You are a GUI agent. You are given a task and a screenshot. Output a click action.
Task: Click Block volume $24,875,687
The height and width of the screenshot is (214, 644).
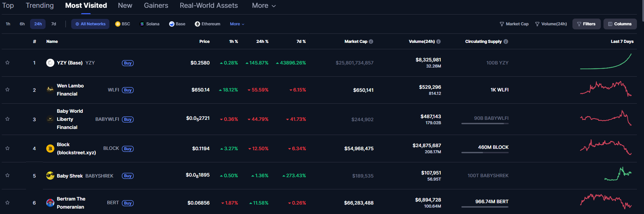pos(427,145)
